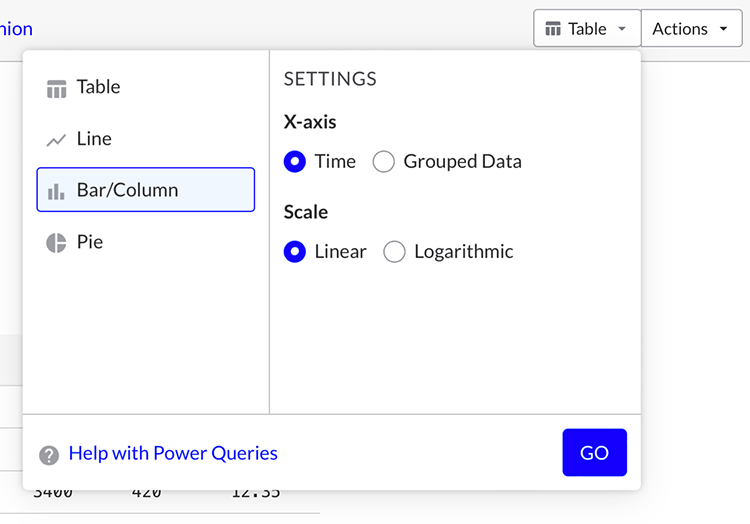The height and width of the screenshot is (524, 750).
Task: Open the Actions dropdown menu
Action: (x=689, y=29)
